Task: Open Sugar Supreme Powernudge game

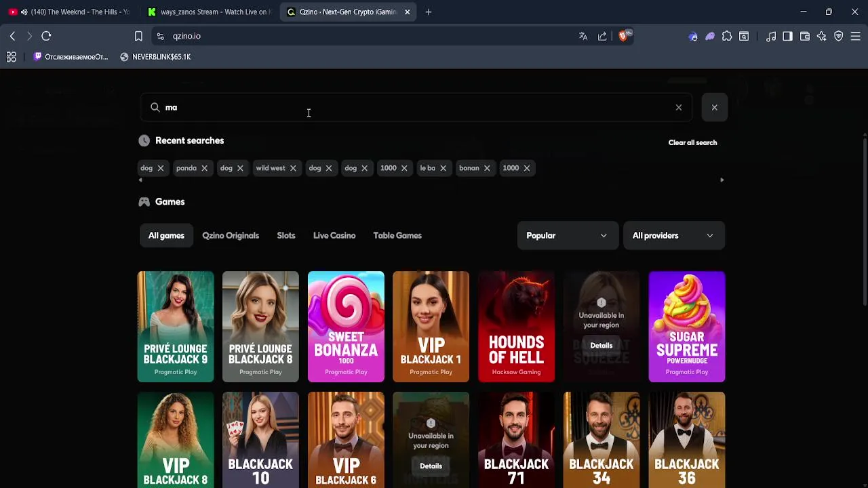Action: (687, 327)
